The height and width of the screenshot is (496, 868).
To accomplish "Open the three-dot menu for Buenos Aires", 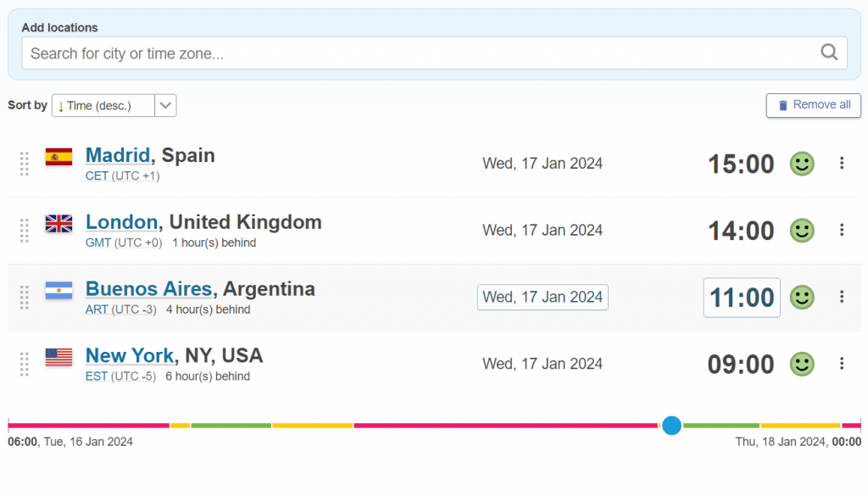I will click(842, 297).
